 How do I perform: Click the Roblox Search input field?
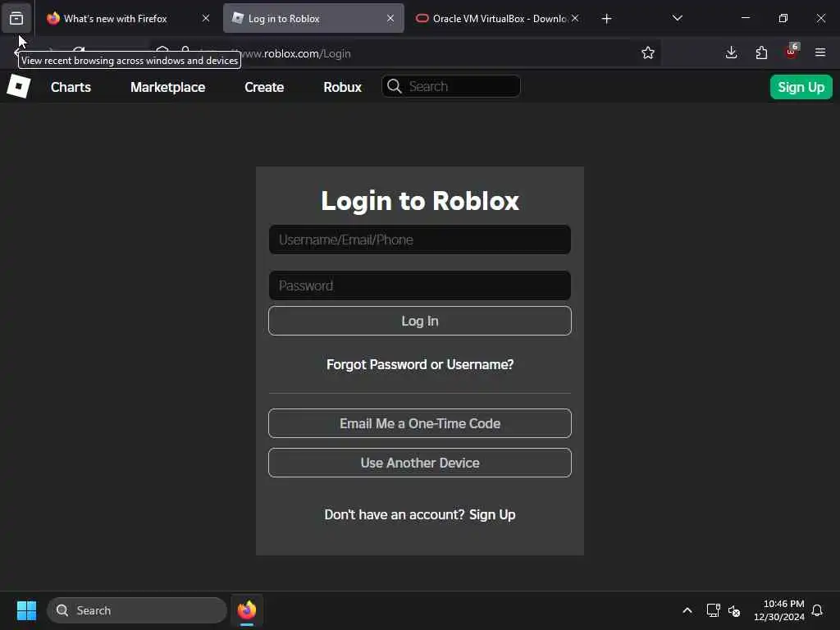click(451, 86)
